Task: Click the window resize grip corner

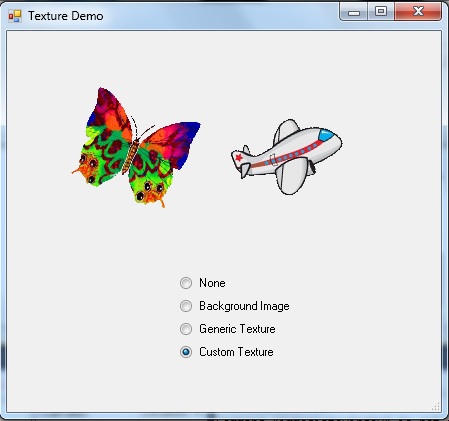Action: [x=436, y=406]
